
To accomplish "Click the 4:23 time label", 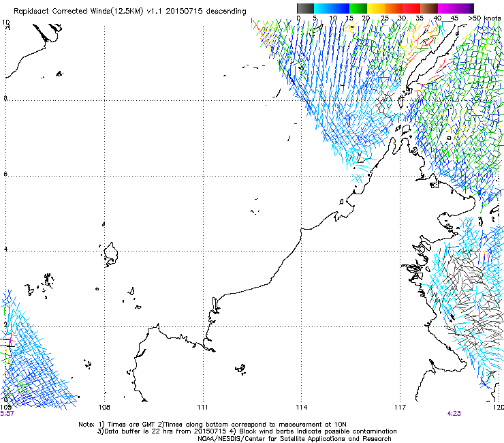I will pos(454,414).
